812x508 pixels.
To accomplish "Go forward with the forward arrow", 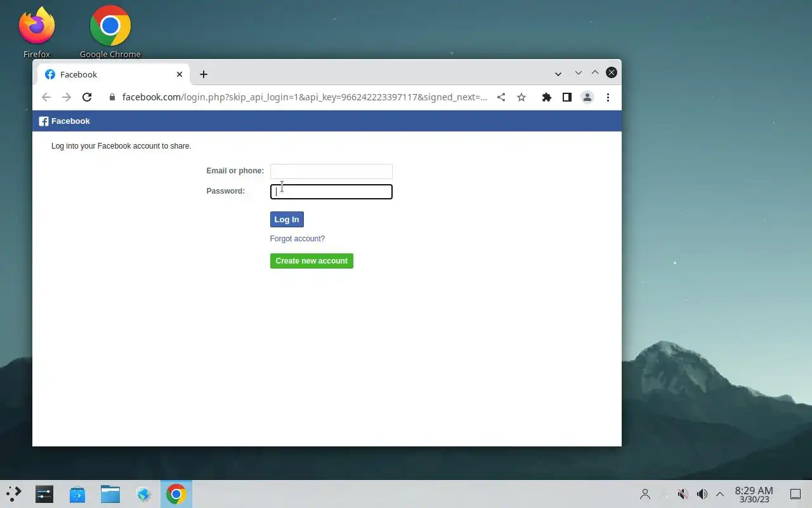I will (x=66, y=97).
